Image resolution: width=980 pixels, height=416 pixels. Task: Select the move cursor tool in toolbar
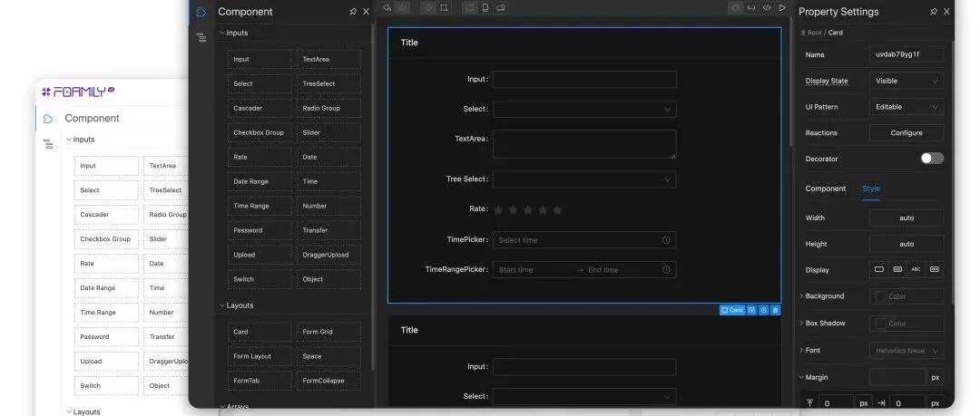428,7
